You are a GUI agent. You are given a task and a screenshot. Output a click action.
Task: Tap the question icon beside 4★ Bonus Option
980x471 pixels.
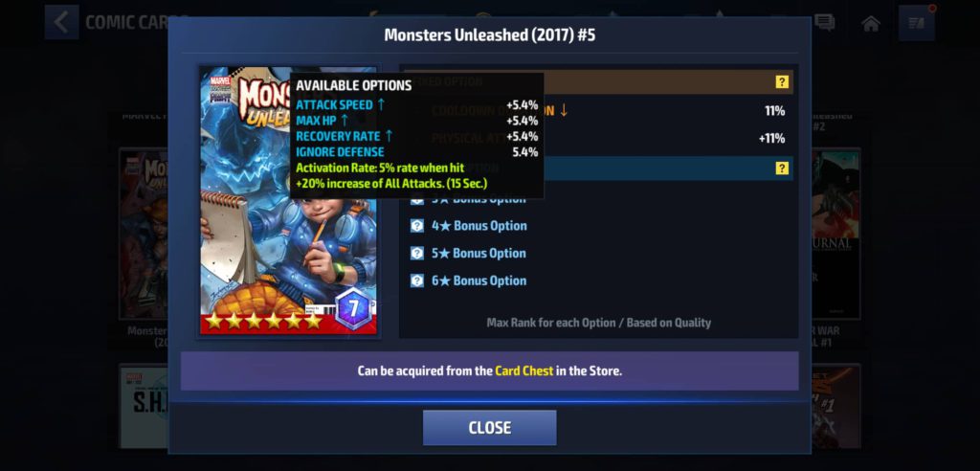[x=417, y=226]
